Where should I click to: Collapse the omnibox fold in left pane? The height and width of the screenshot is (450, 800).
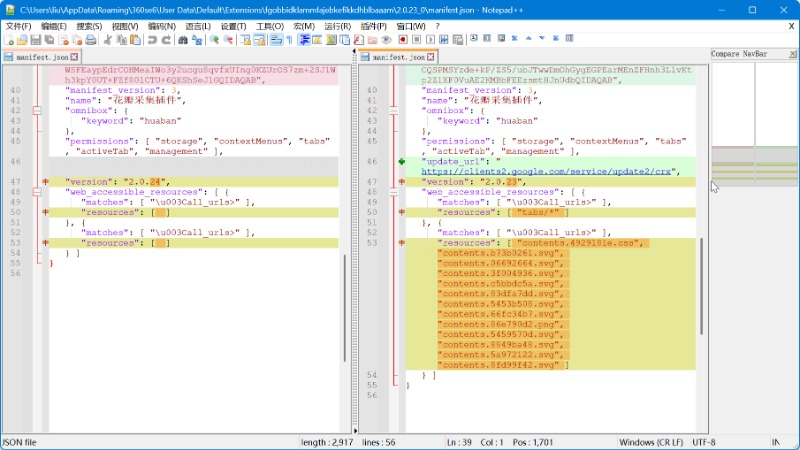click(x=37, y=111)
